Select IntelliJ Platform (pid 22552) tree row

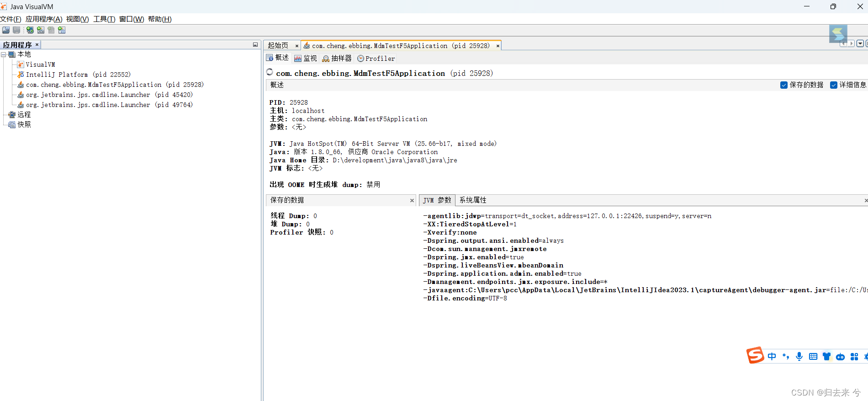tap(78, 75)
